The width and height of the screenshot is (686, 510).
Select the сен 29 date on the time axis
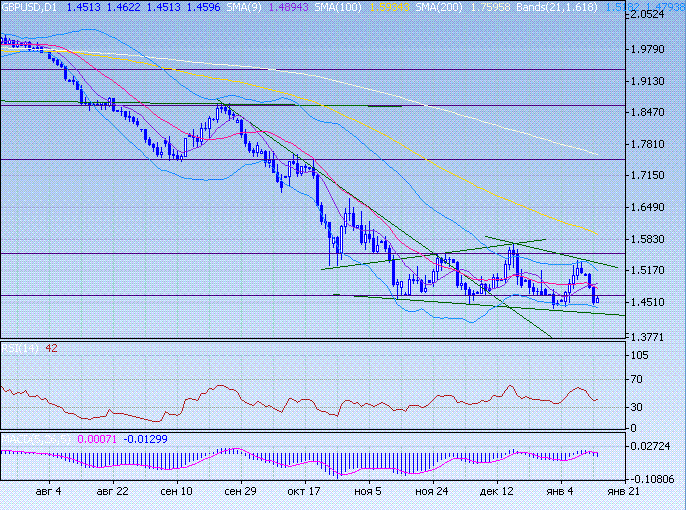click(240, 493)
